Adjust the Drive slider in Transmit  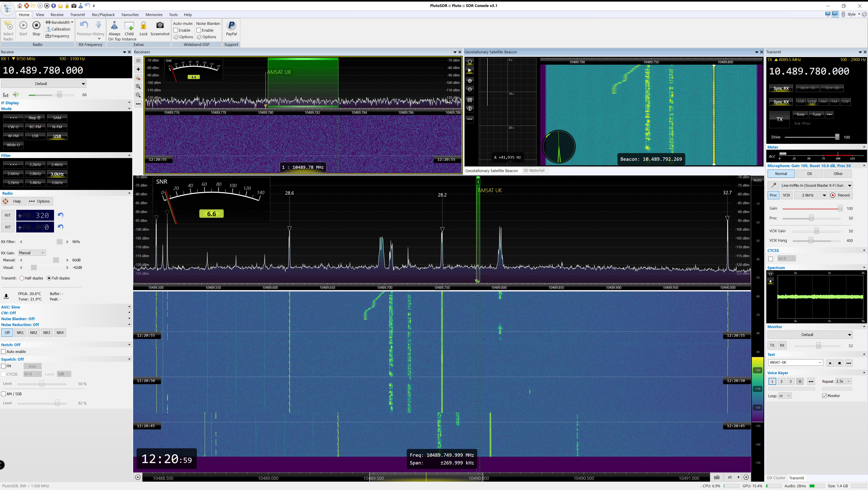(837, 137)
